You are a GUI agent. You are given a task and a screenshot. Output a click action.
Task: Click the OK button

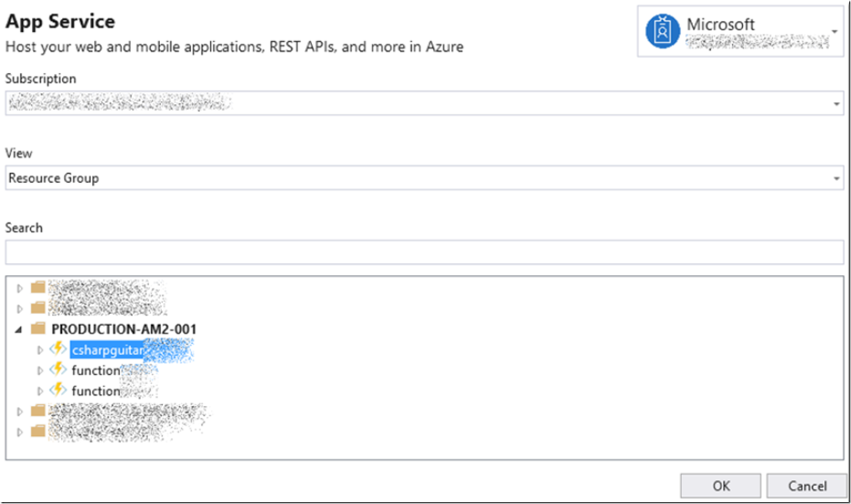720,486
